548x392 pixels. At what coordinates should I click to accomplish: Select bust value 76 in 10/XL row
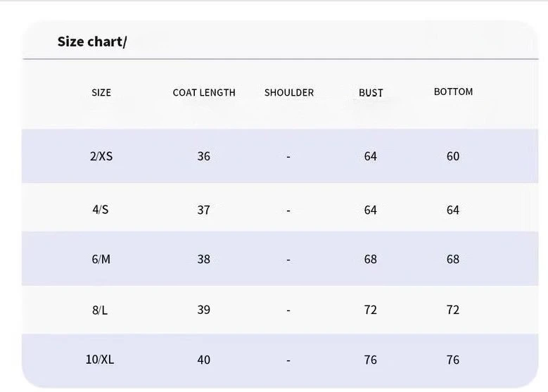tap(371, 360)
